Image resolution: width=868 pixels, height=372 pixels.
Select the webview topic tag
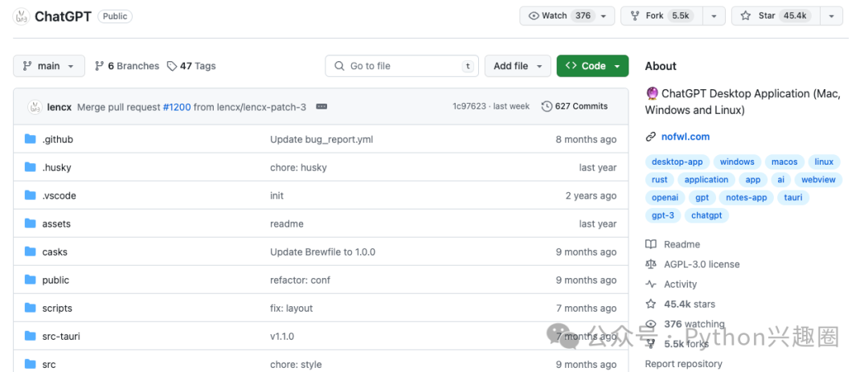click(818, 179)
